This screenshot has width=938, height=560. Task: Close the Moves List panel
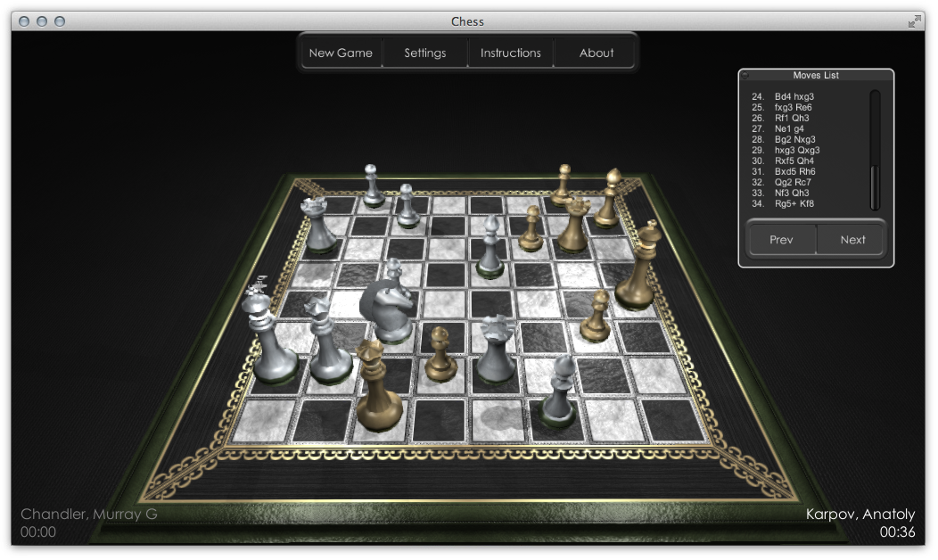(745, 76)
